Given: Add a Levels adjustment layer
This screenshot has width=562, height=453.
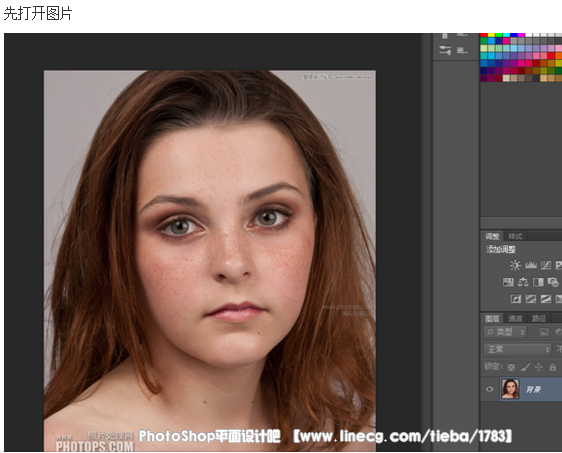Looking at the screenshot, I should pos(530,265).
